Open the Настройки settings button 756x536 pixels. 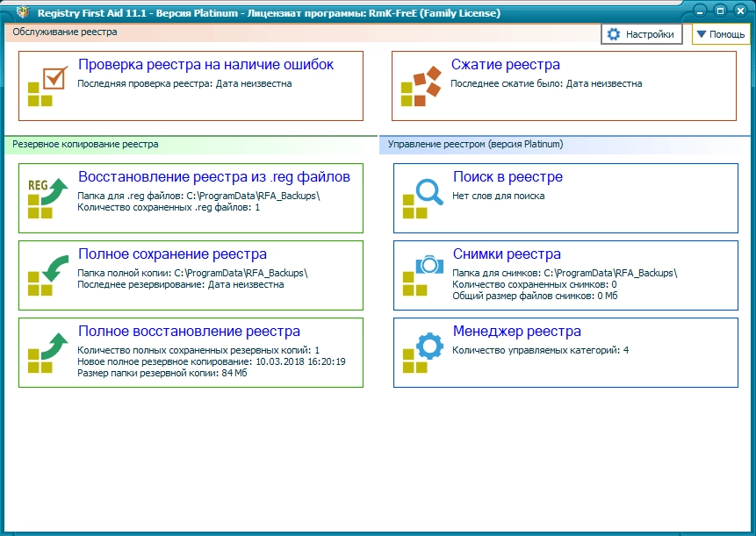point(642,34)
